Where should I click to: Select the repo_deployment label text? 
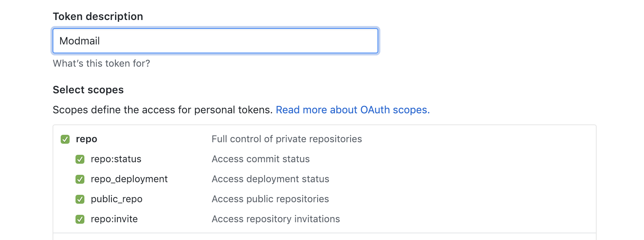tap(129, 179)
